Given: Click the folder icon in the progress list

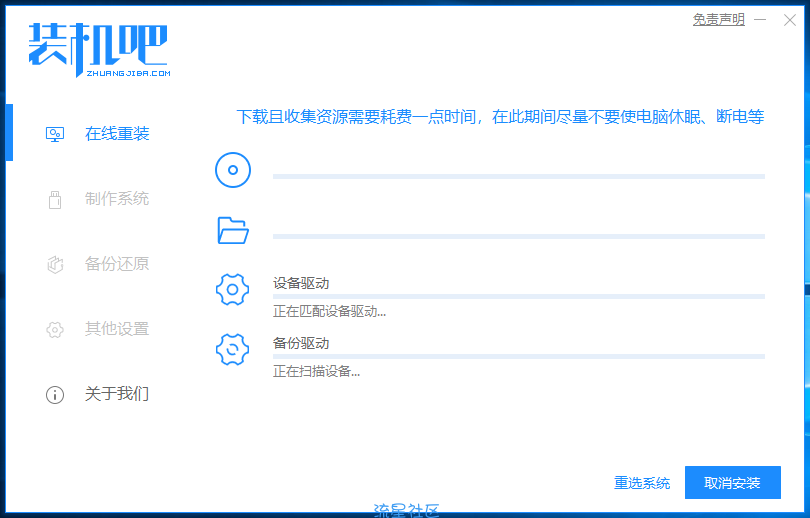Looking at the screenshot, I should tap(233, 230).
